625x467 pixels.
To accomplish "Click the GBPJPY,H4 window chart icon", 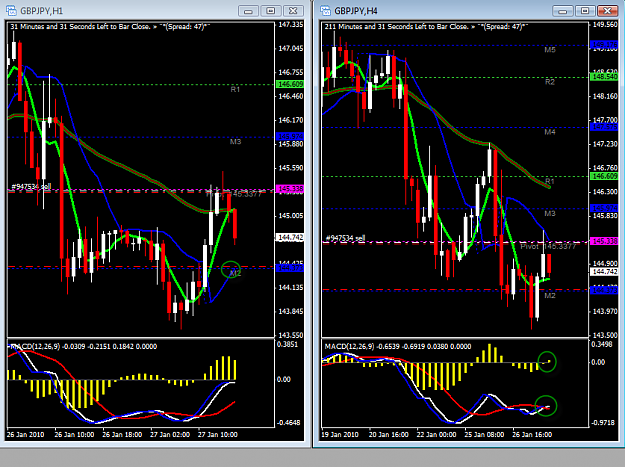I will (325, 11).
